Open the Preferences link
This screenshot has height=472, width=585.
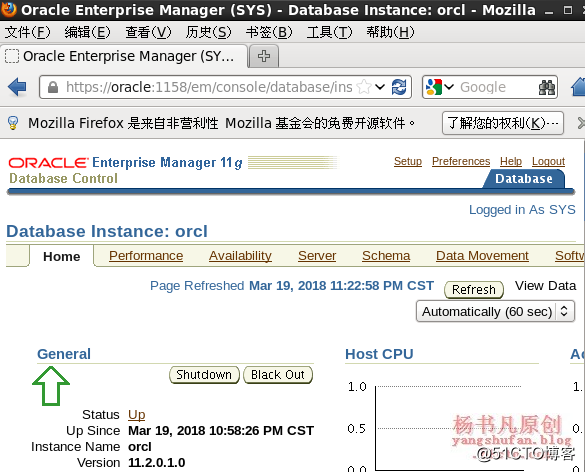coord(461,161)
